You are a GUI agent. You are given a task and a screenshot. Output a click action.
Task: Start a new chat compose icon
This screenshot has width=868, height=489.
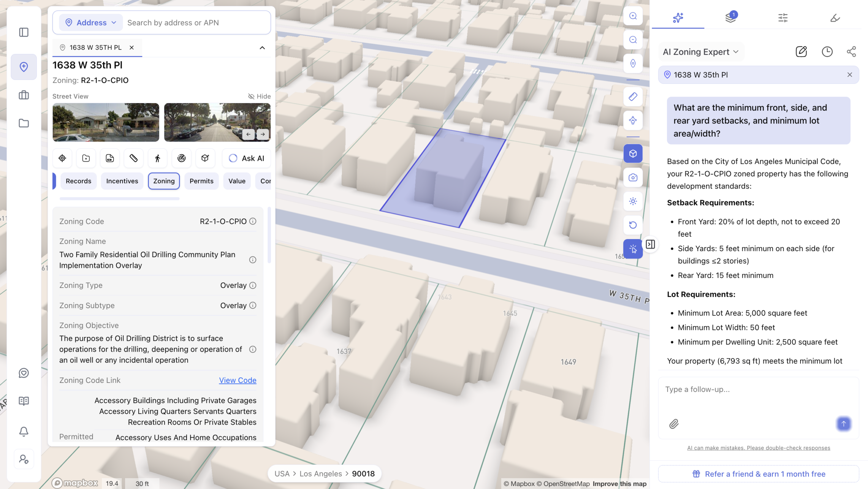click(x=801, y=52)
